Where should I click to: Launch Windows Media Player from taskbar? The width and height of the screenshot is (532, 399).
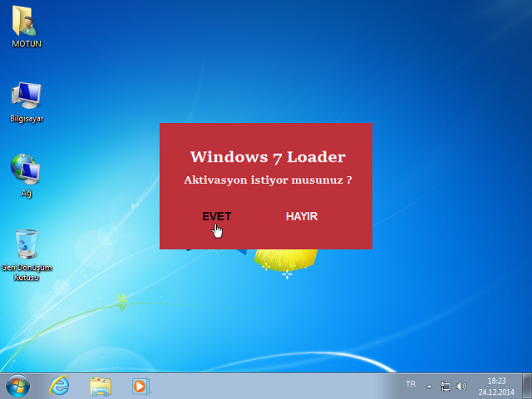pos(140,386)
